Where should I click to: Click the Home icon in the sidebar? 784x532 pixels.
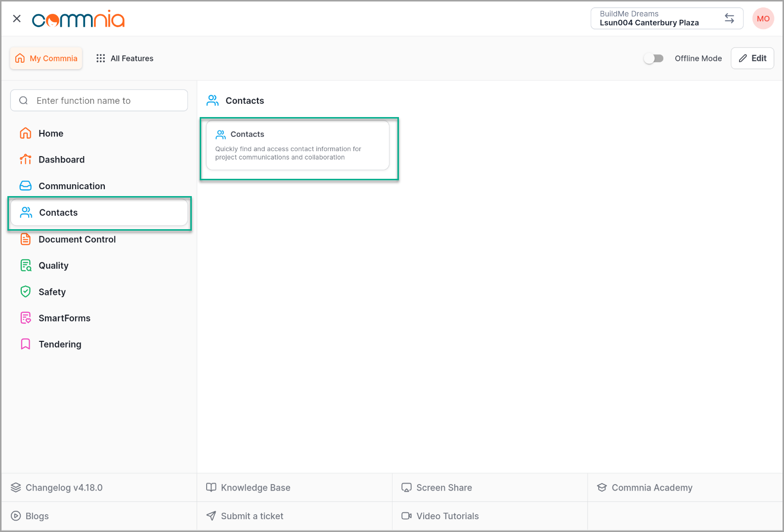point(25,133)
